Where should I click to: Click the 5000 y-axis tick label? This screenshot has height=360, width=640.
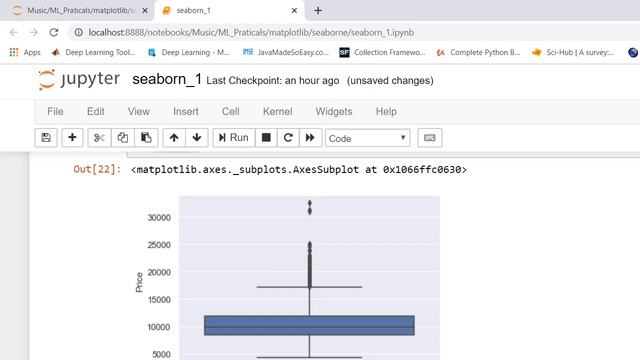click(161, 354)
